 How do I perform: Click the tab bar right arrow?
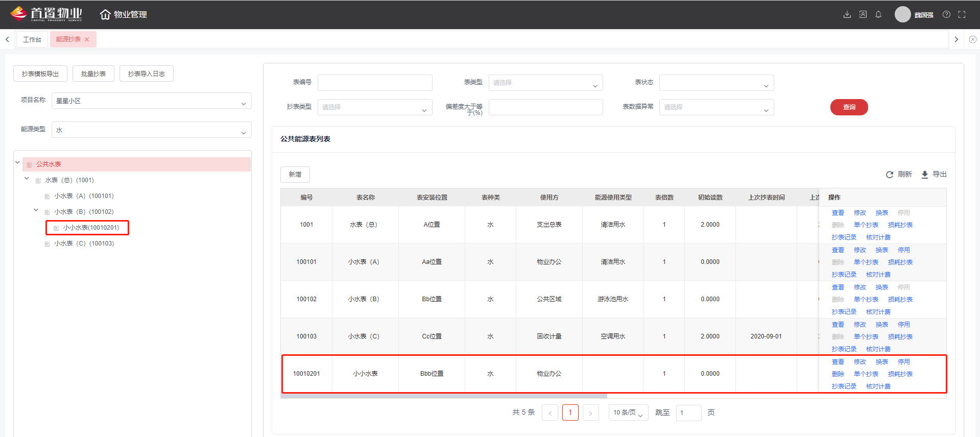pyautogui.click(x=957, y=39)
